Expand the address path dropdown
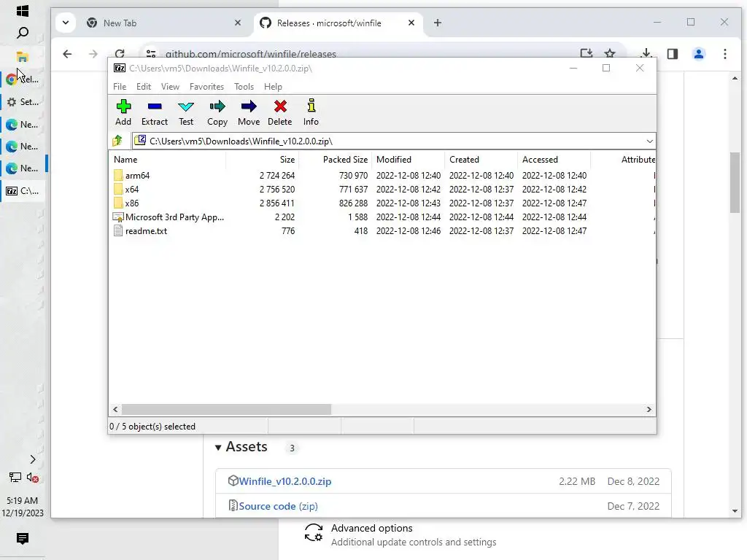This screenshot has height=560, width=747. (649, 141)
